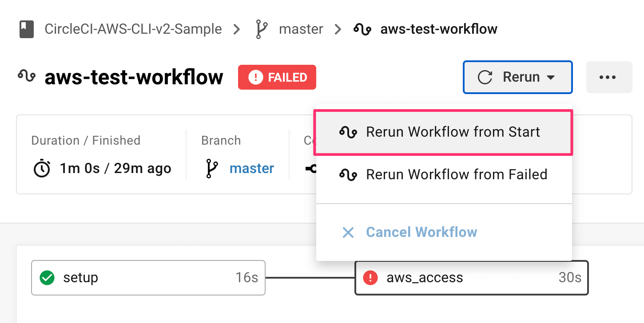Click the project book icon in breadcrumb

point(27,29)
